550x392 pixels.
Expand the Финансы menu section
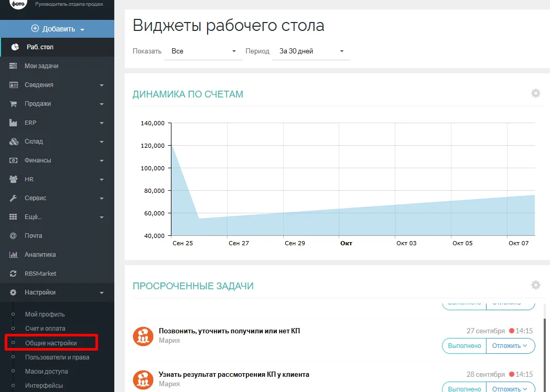[57, 160]
